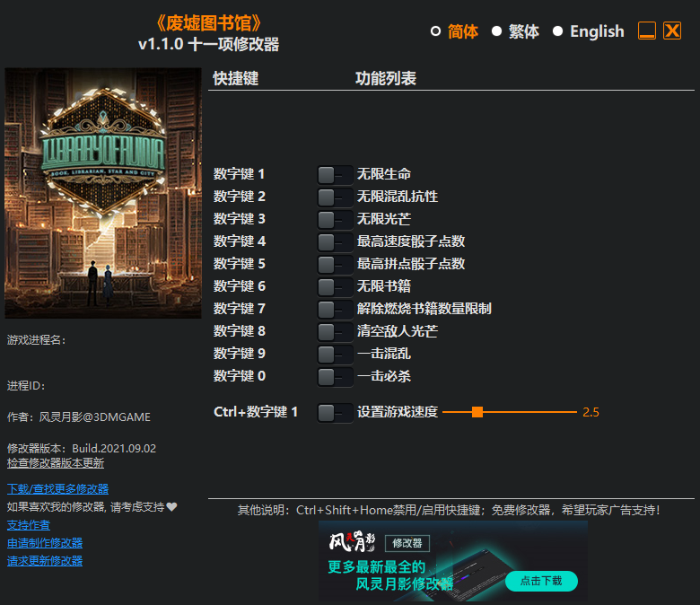Click the 快捷键 column header
700x605 pixels.
(x=236, y=79)
